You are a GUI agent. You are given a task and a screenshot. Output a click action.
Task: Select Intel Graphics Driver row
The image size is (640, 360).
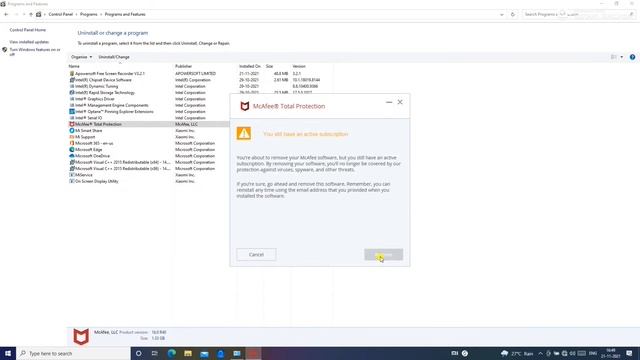click(x=149, y=99)
